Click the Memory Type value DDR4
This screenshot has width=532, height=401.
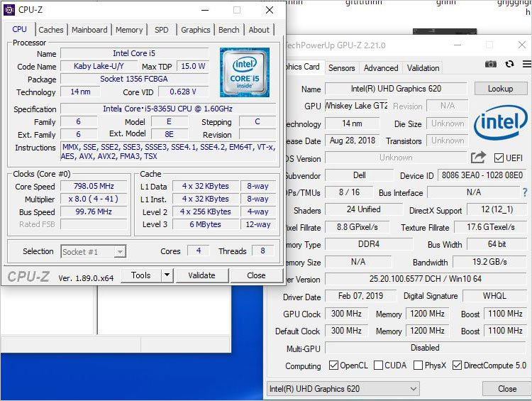(x=369, y=244)
